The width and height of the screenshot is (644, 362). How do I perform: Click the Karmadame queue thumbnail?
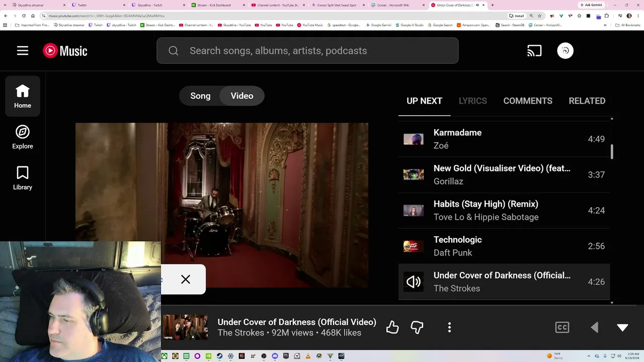pyautogui.click(x=414, y=139)
